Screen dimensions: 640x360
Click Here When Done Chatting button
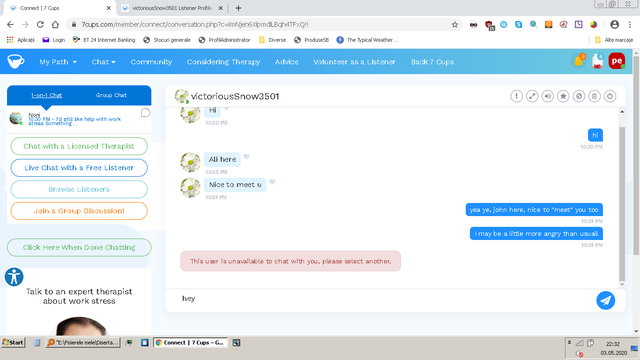pyautogui.click(x=79, y=247)
